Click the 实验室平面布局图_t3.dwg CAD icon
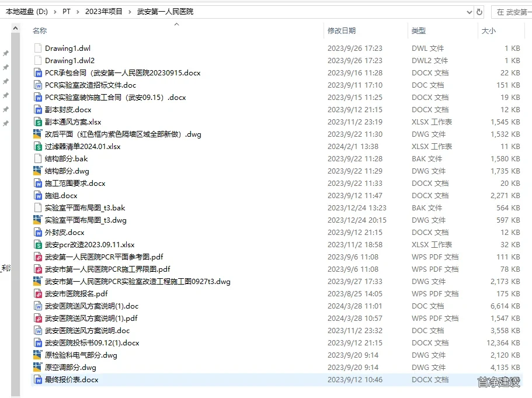Screen dimensions: 532x398 (37, 220)
